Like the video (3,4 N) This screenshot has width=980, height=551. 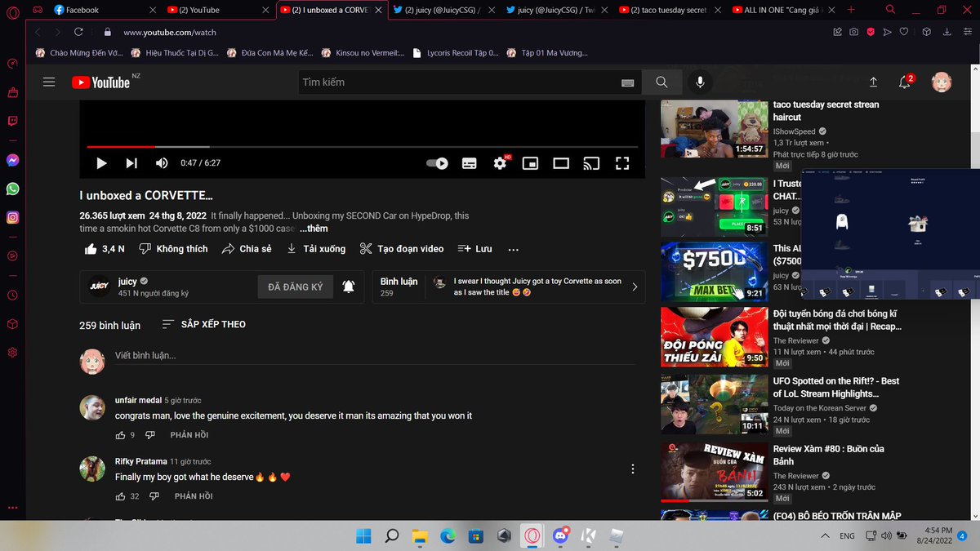pos(103,249)
